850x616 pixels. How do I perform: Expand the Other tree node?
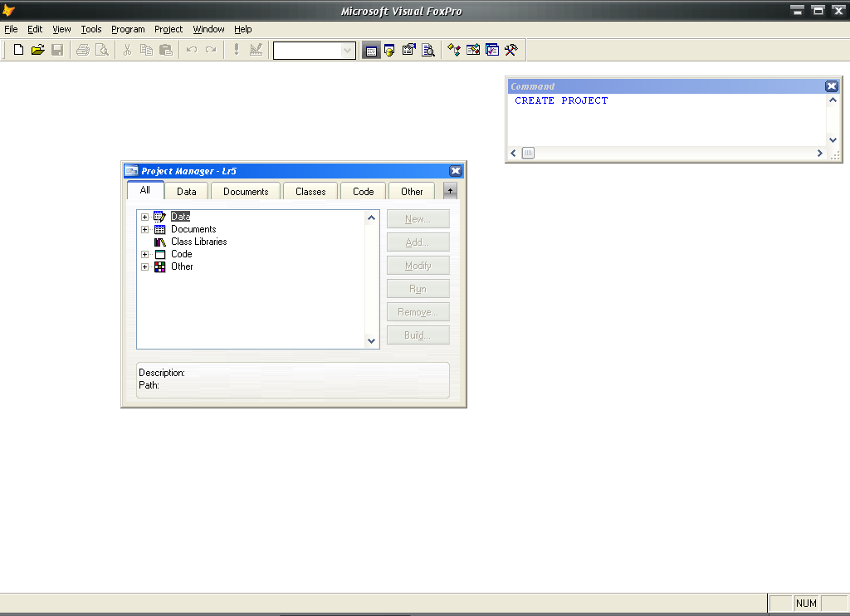[x=144, y=266]
